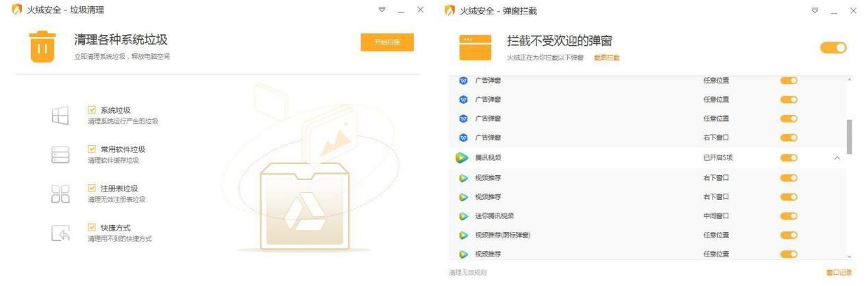
Task: Click the popup list scrollbar thumb
Action: pos(850,136)
